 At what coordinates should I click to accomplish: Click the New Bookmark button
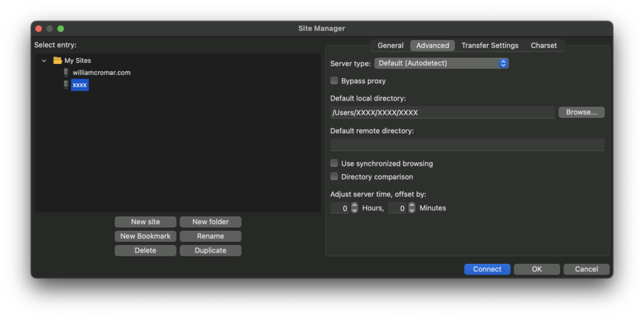click(145, 236)
